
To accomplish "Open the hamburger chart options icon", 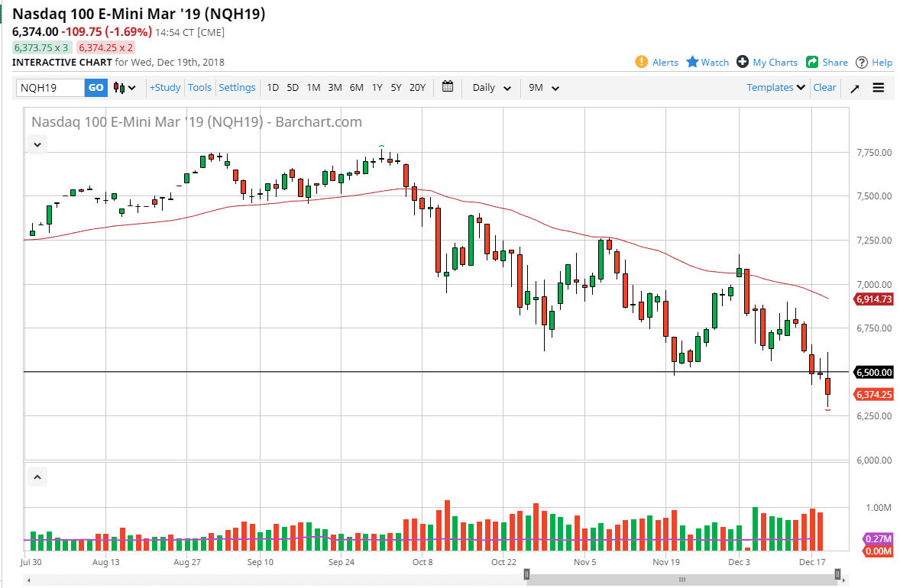I will 879,87.
